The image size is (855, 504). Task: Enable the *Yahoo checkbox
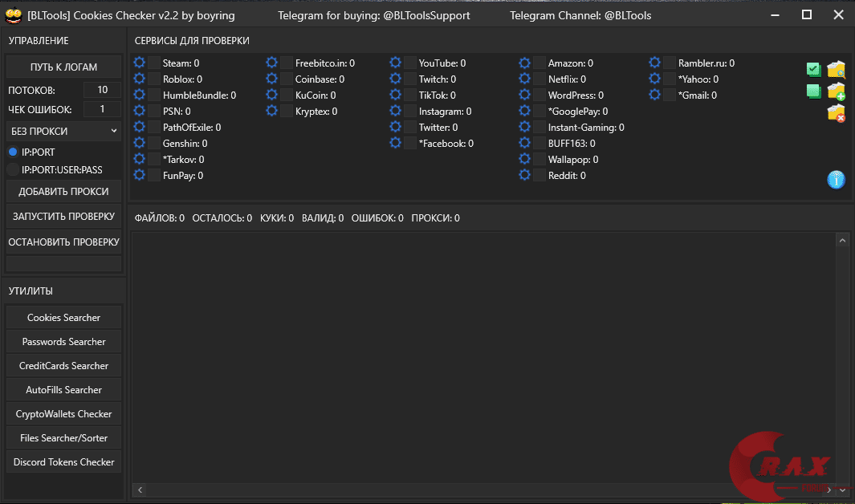coord(670,79)
